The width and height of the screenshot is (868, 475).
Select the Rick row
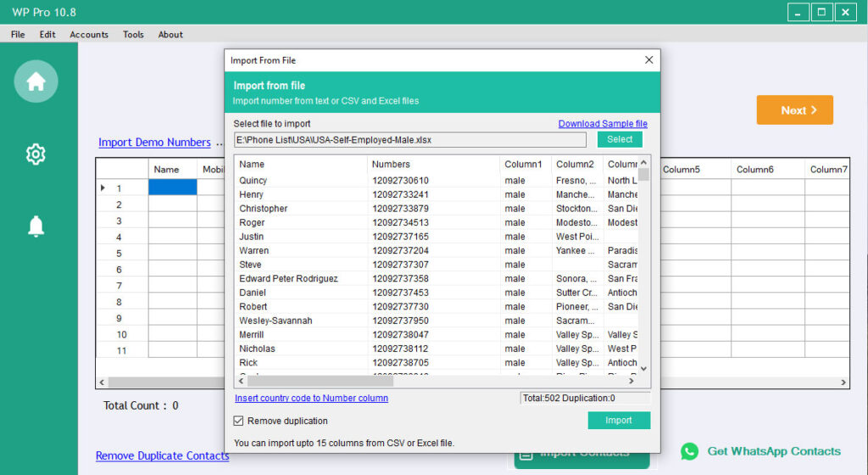click(x=437, y=363)
